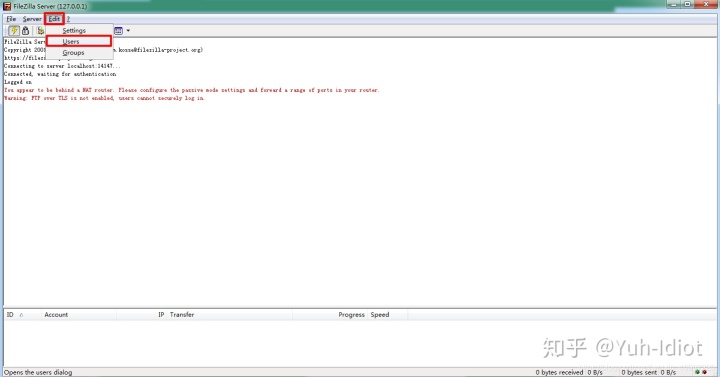The image size is (720, 377).
Task: Click the FTP over TLS warning line
Action: pos(104,98)
